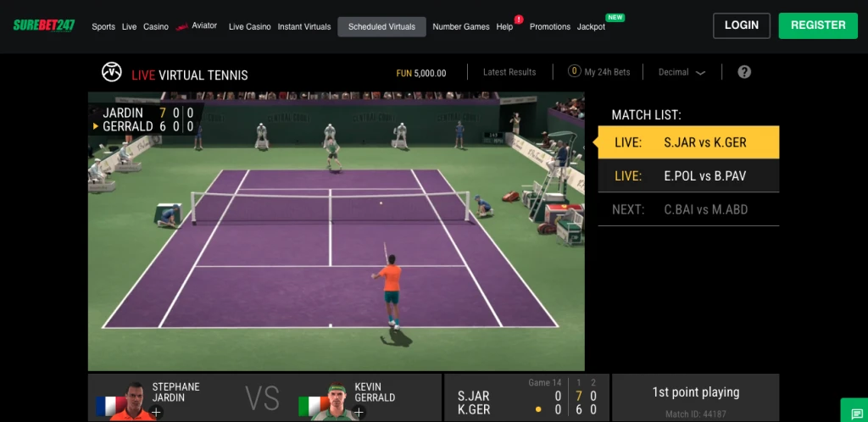Open the help question mark icon

[x=744, y=72]
